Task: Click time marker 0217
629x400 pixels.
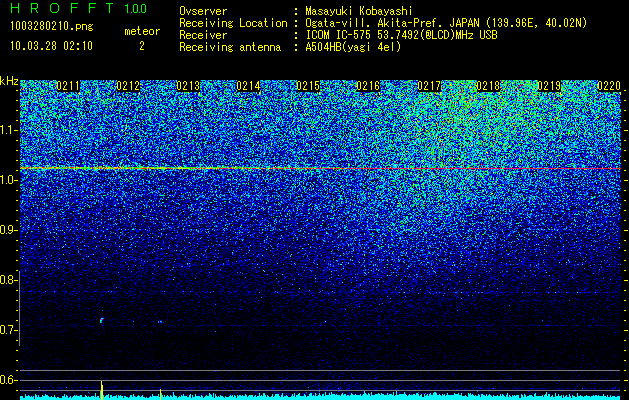Action: click(429, 86)
